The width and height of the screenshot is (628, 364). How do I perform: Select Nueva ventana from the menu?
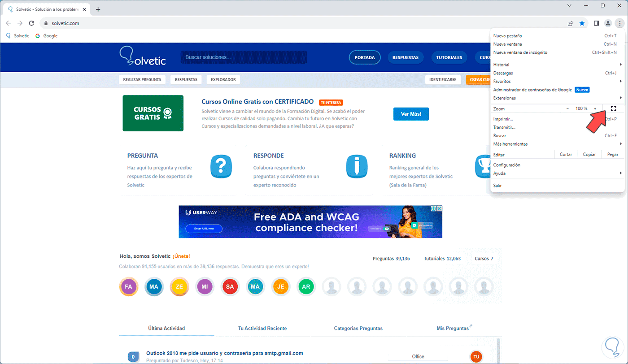(x=558, y=44)
